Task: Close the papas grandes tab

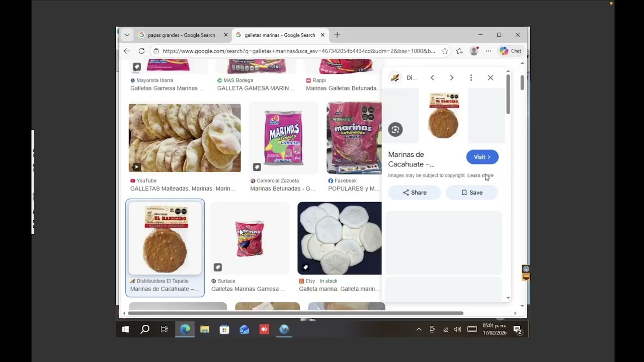Action: click(225, 35)
